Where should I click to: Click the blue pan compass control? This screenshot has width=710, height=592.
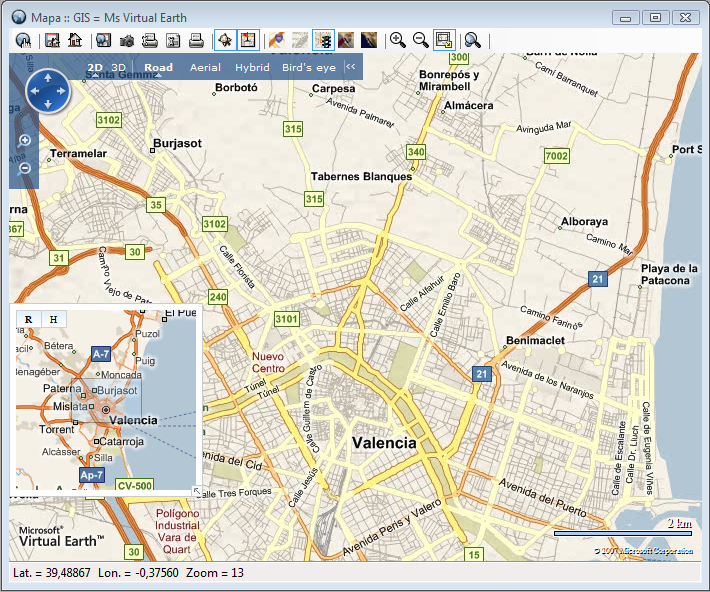tap(46, 92)
